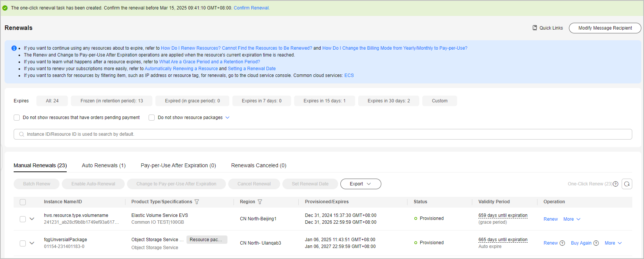Click the refresh icon beside One-Click Renew
This screenshot has width=644, height=259.
point(627,184)
